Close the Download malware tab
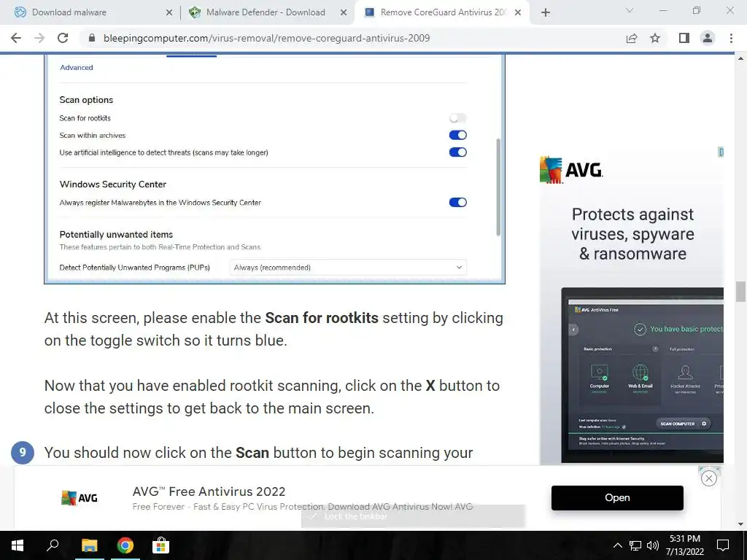 [169, 12]
